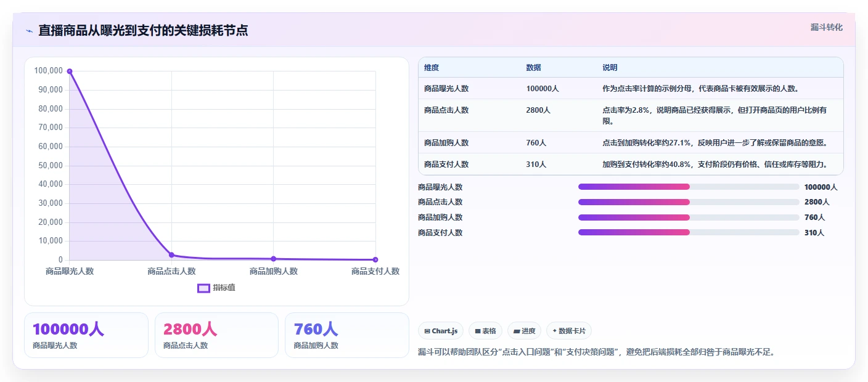868x382 pixels.
Task: Click the lightning icon beside the page title
Action: click(x=29, y=31)
